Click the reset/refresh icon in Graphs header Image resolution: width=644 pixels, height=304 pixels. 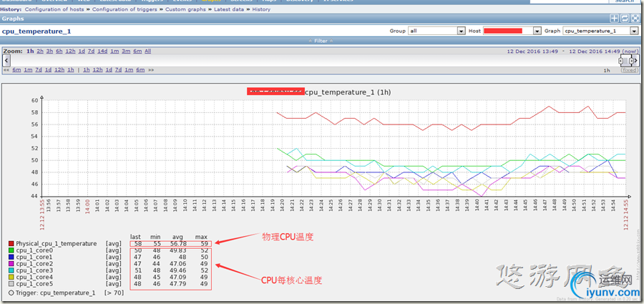pyautogui.click(x=624, y=19)
